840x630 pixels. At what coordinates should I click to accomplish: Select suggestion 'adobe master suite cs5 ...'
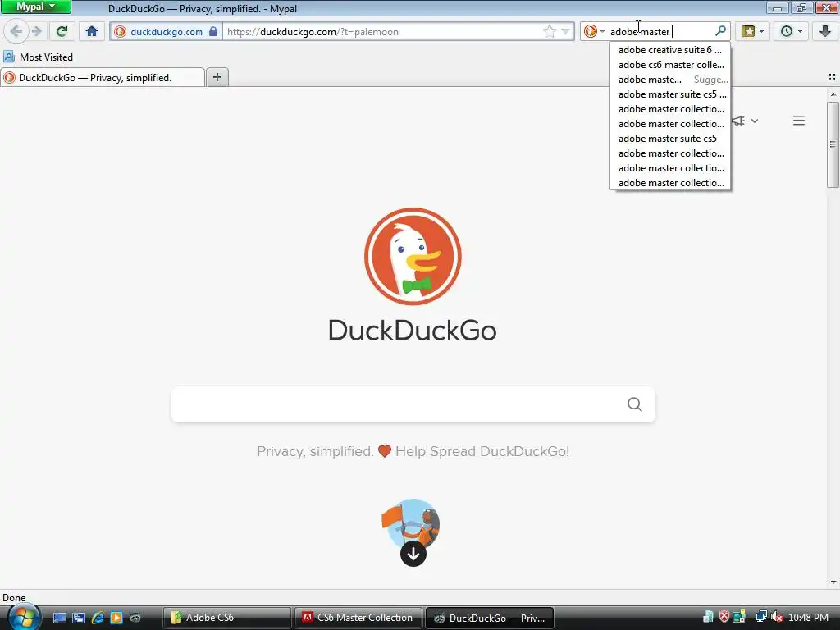point(670,94)
